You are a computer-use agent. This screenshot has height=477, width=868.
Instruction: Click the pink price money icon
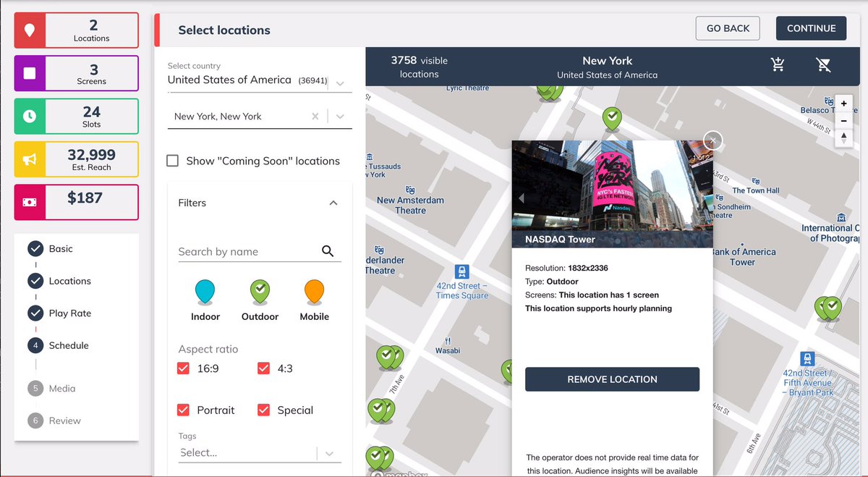tap(30, 202)
